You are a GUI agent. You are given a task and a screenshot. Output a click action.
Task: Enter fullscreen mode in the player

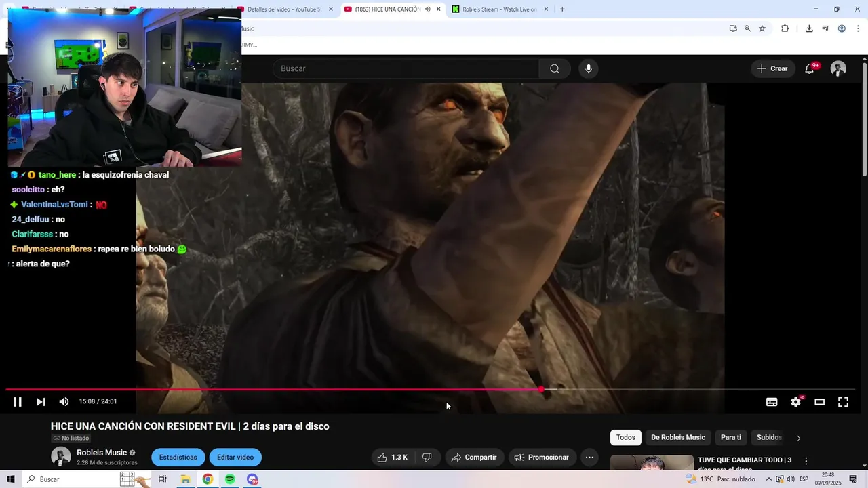pyautogui.click(x=843, y=402)
